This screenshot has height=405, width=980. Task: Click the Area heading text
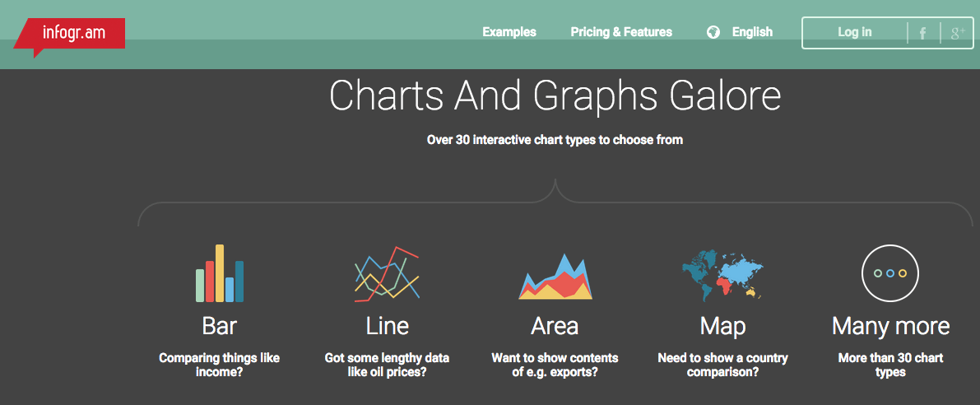pos(555,326)
